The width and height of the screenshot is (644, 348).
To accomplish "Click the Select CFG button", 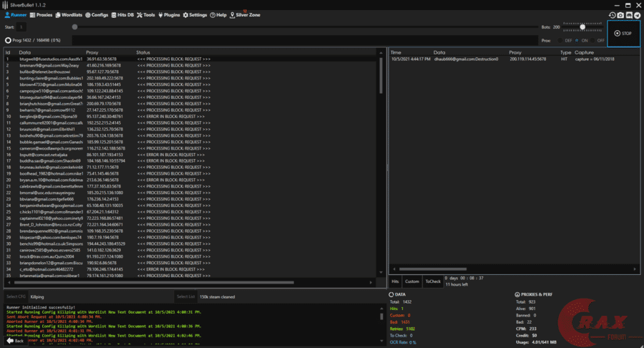I will 15,296.
